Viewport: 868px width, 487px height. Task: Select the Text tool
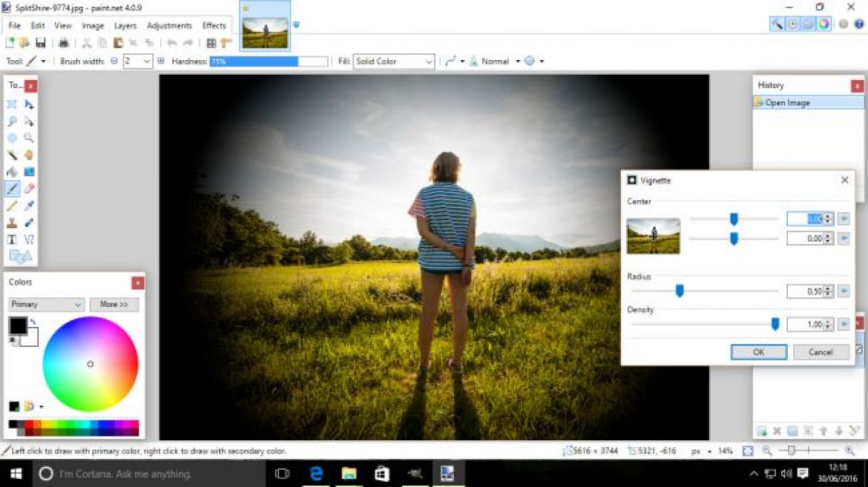[13, 239]
